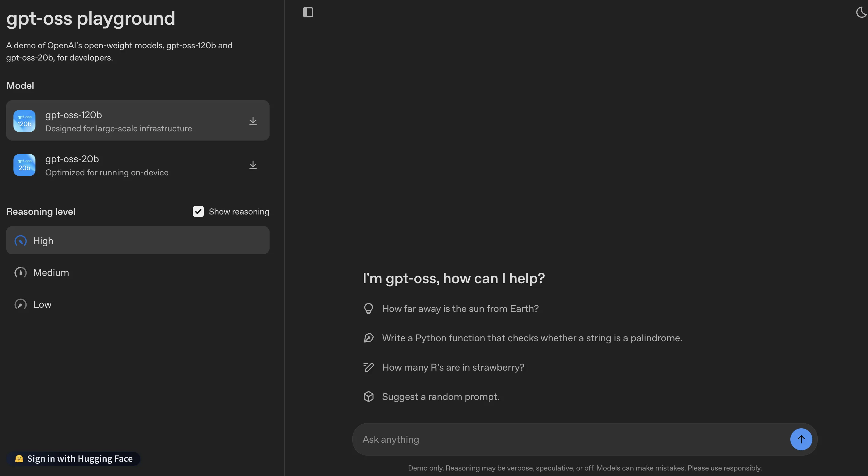Uncheck the Show reasoning checkbox
Image resolution: width=868 pixels, height=476 pixels.
pyautogui.click(x=198, y=211)
